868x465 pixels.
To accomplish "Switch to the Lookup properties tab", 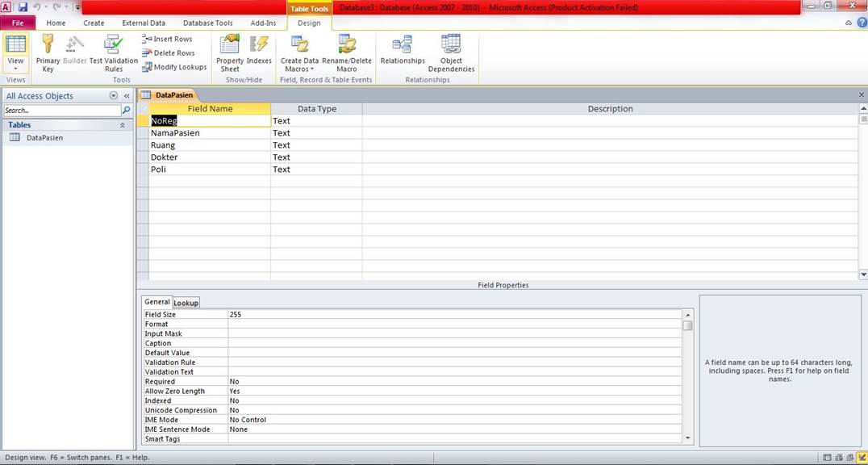I will pos(186,303).
